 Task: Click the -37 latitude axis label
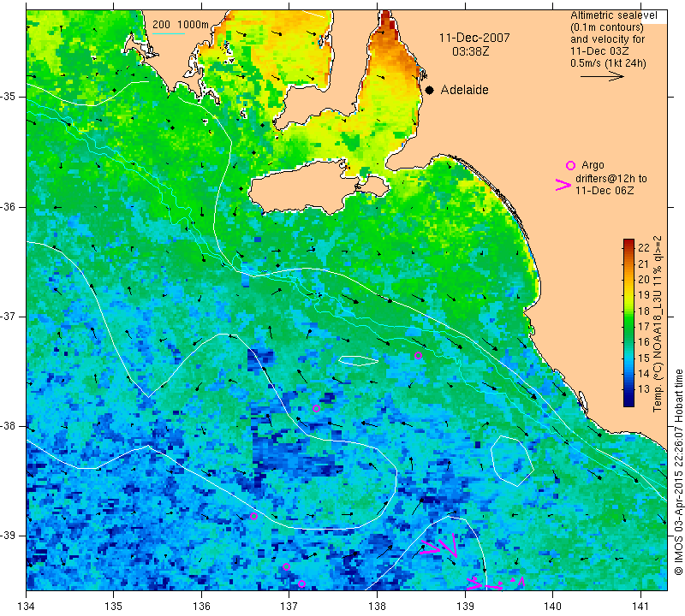pyautogui.click(x=9, y=316)
